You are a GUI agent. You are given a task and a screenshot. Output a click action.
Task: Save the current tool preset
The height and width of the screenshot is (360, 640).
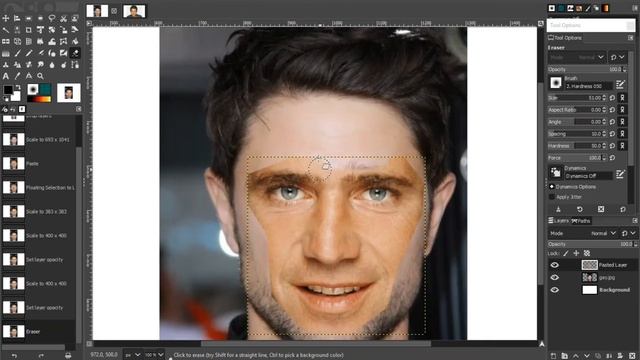(558, 209)
